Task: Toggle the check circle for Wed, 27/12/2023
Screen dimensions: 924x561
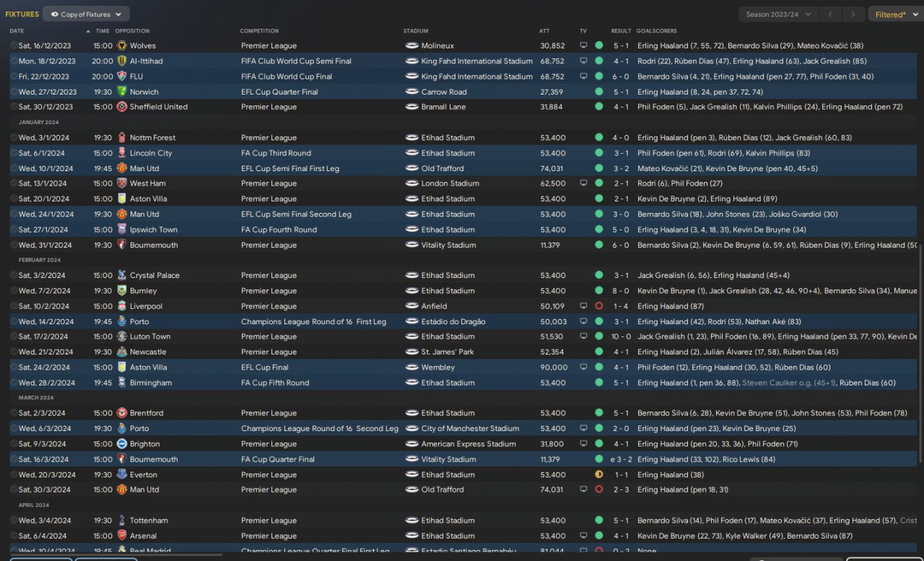Action: (14, 92)
